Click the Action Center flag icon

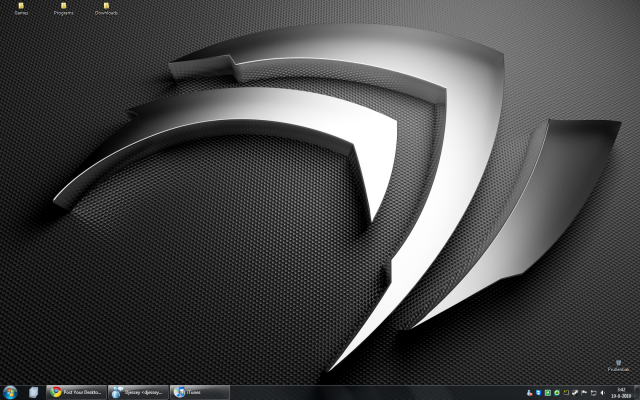tap(584, 392)
